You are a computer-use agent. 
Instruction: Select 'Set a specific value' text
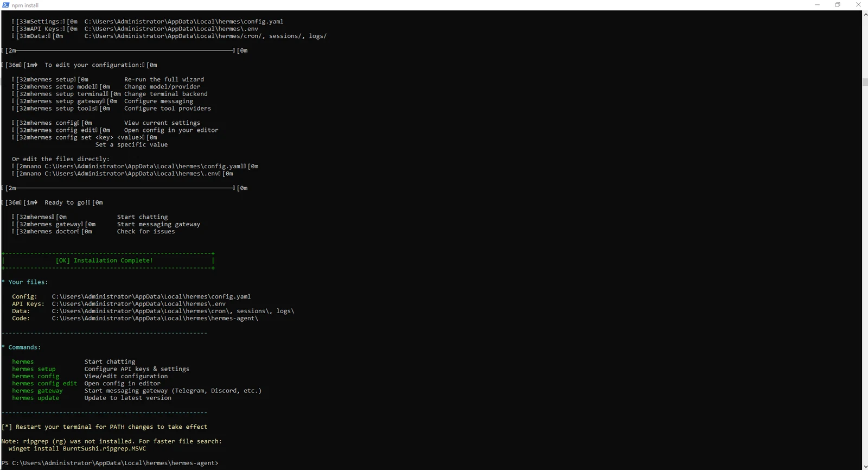tap(132, 145)
